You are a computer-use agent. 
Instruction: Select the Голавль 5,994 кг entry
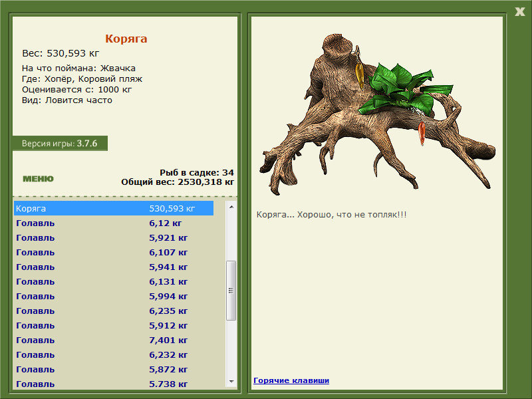114,296
